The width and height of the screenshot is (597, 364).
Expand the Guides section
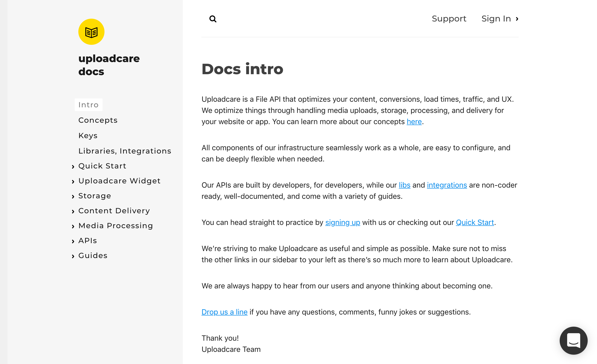[x=93, y=255]
